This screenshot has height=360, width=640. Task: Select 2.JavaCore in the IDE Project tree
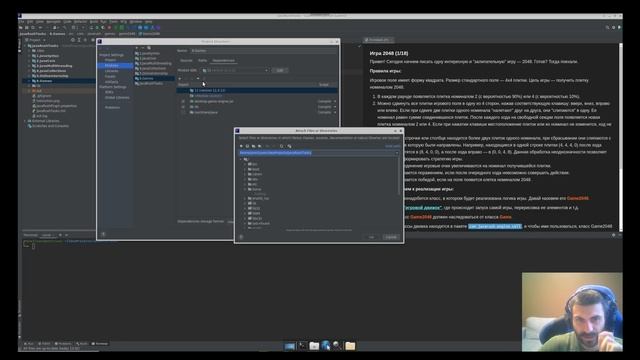[43, 61]
